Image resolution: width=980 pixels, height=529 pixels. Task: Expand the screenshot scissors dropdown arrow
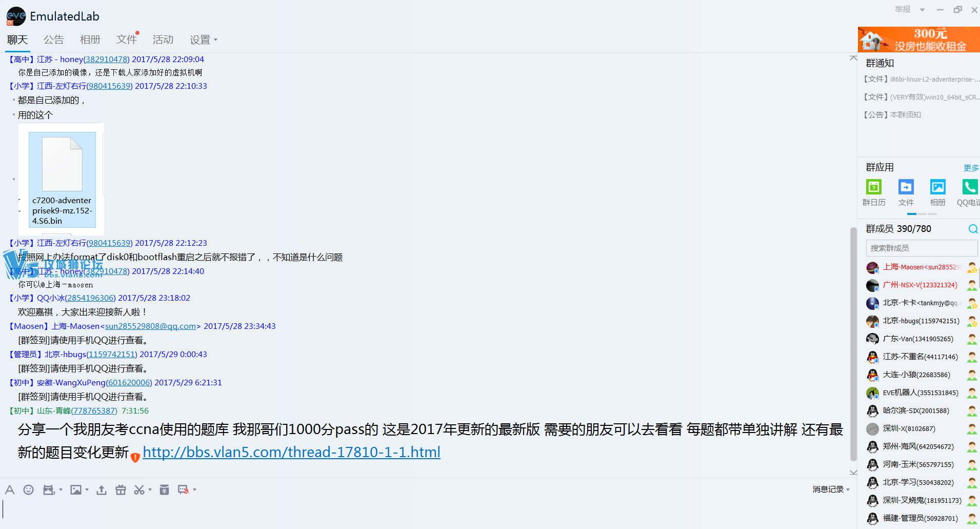[x=150, y=490]
